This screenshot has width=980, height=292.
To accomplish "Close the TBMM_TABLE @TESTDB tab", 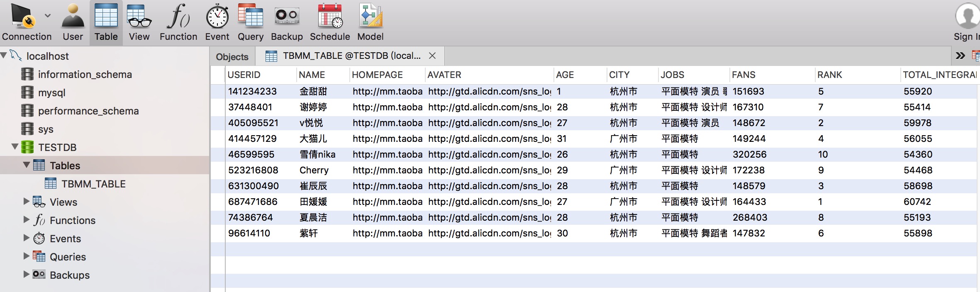I will coord(432,56).
